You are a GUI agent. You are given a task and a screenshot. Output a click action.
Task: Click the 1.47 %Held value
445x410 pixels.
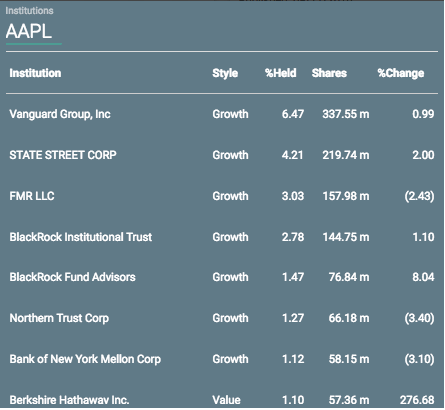[293, 277]
